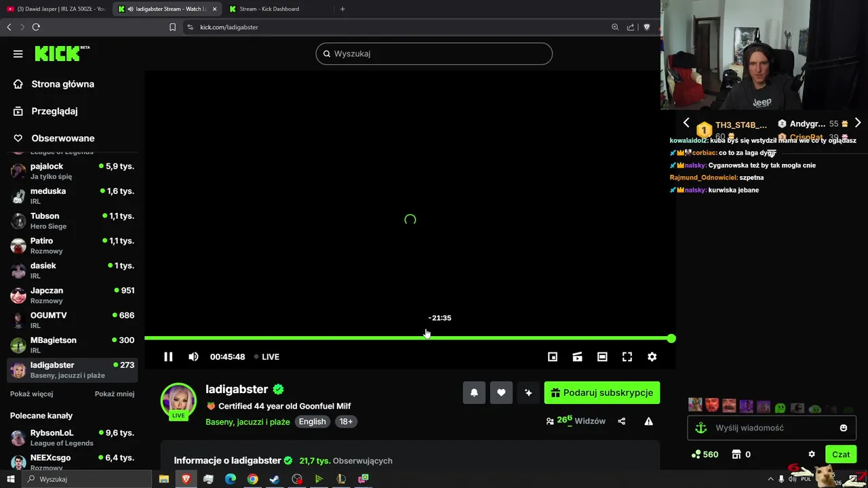Click the browser address bar URL
This screenshot has height=488, width=868.
229,27
